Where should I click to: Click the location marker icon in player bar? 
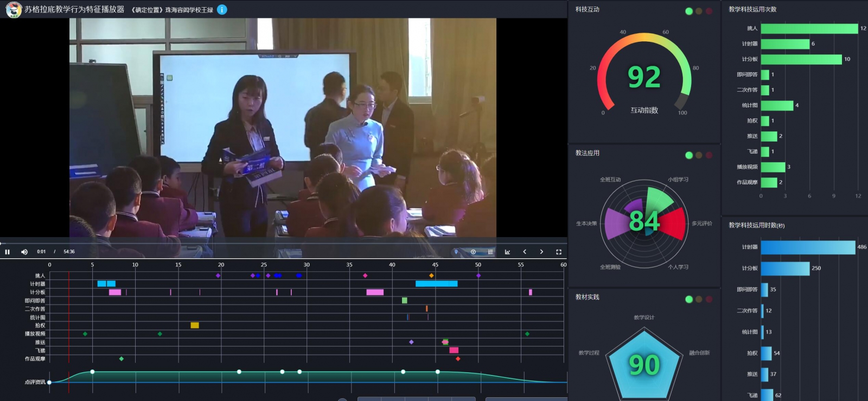[456, 252]
